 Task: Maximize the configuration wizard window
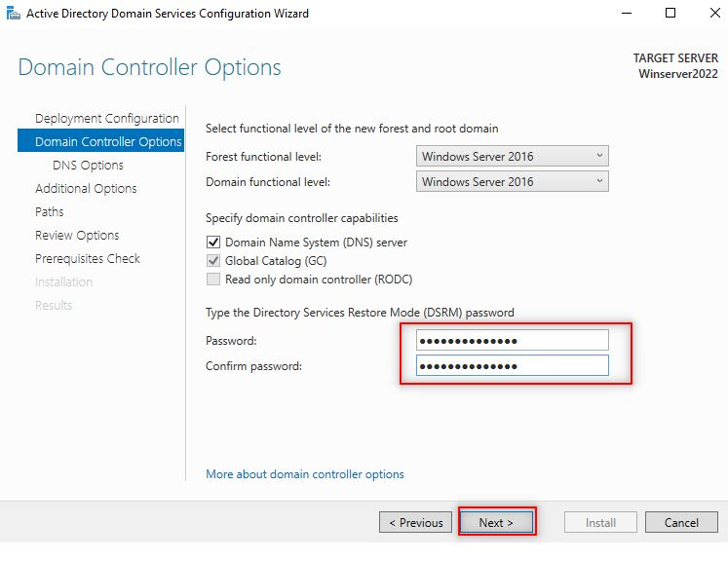(670, 14)
